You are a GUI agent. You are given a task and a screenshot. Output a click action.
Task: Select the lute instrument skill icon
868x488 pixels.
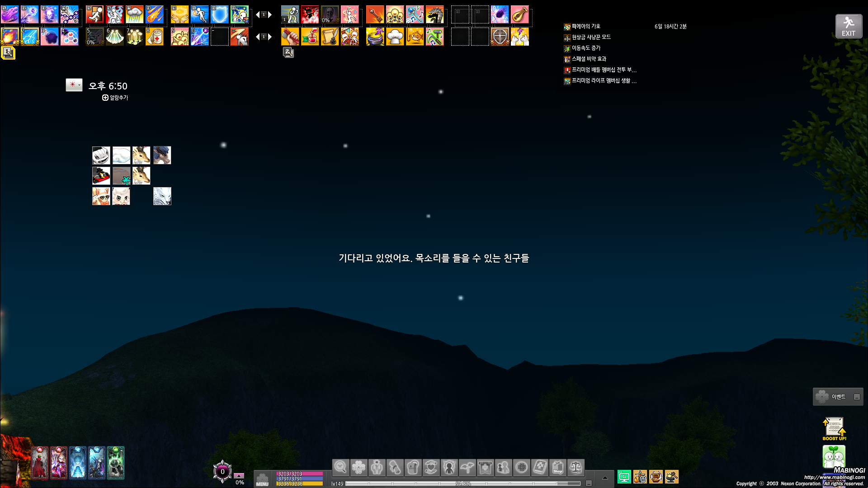click(520, 15)
